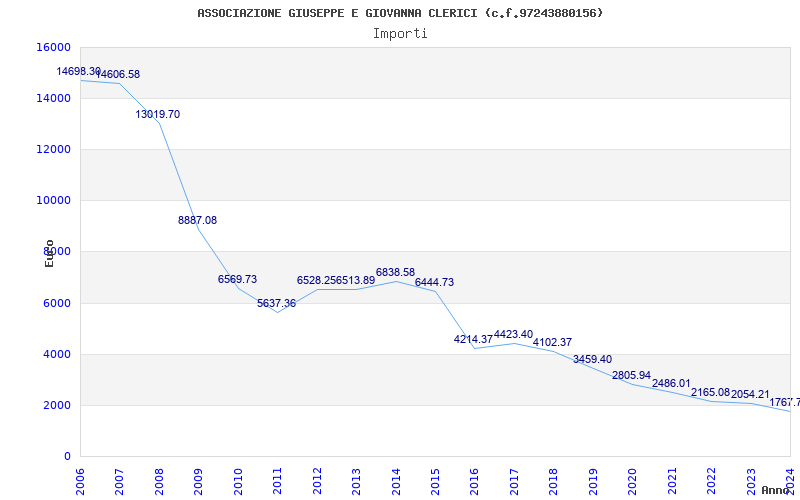Click the y-axis tick 0

tap(67, 457)
